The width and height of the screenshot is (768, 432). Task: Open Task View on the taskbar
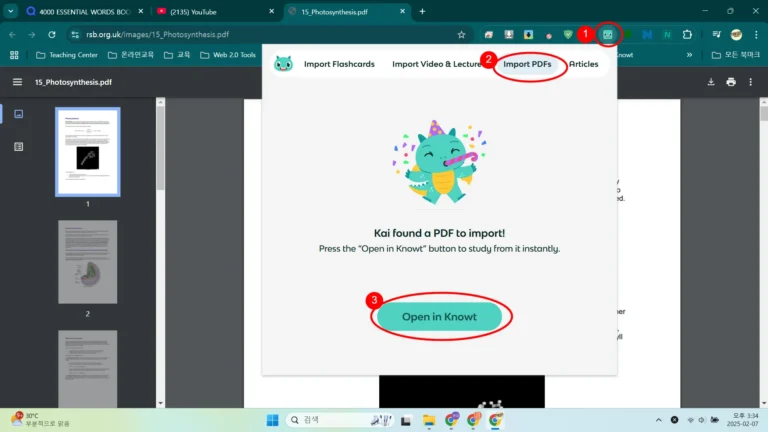click(406, 420)
